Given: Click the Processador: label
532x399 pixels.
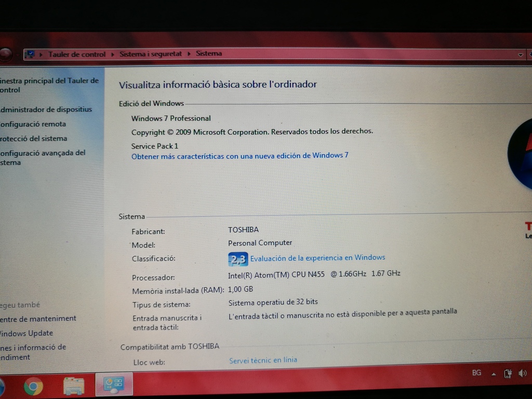Looking at the screenshot, I should tap(153, 277).
